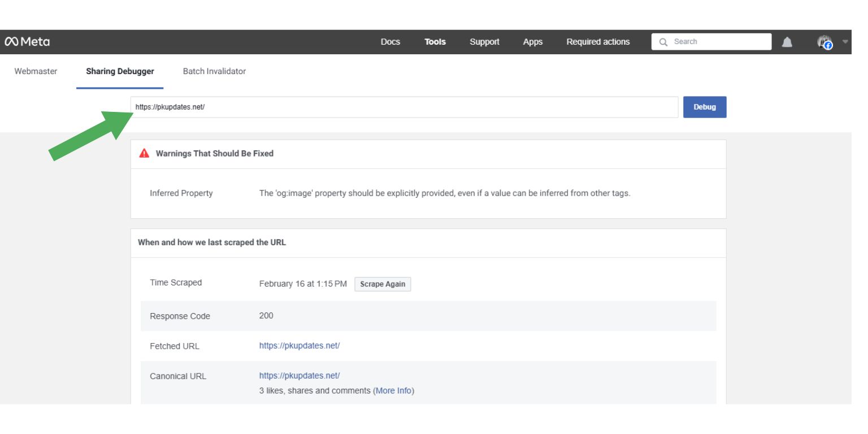
Task: Click the Warnings That Should Be Fixed heading
Action: [x=215, y=154]
